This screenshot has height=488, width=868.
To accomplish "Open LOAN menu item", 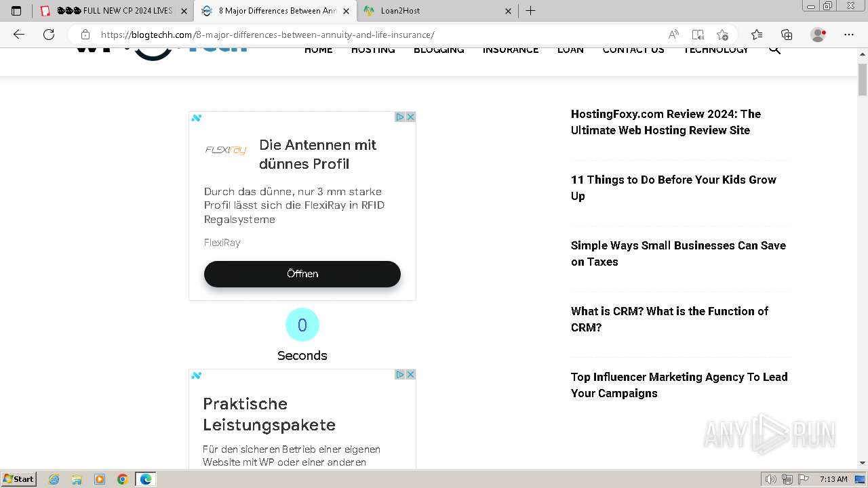I will click(x=570, y=50).
